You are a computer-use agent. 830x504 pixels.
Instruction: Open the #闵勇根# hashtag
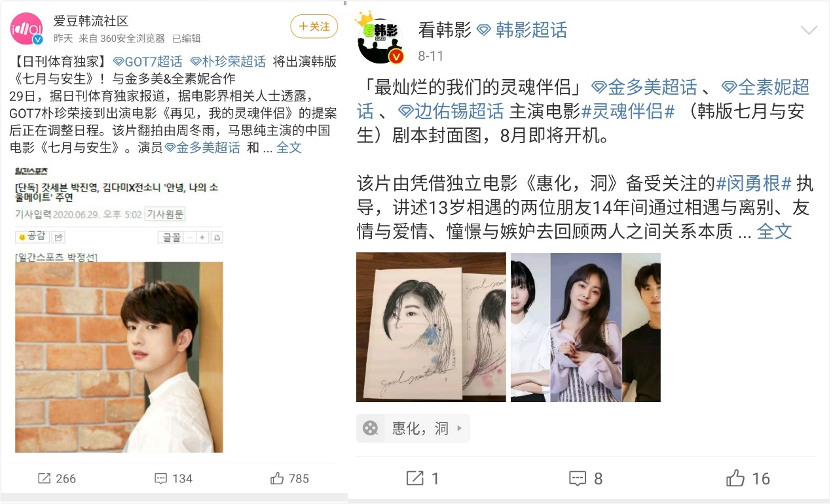pyautogui.click(x=753, y=184)
